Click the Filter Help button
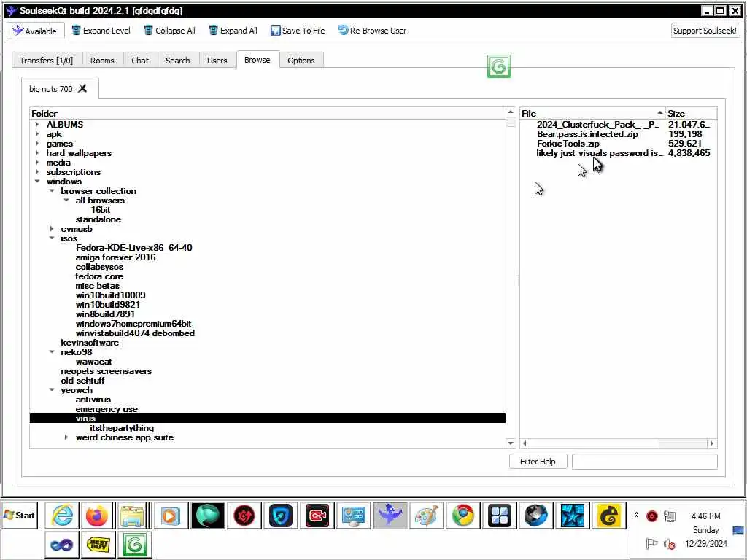This screenshot has width=747, height=560. 538,462
